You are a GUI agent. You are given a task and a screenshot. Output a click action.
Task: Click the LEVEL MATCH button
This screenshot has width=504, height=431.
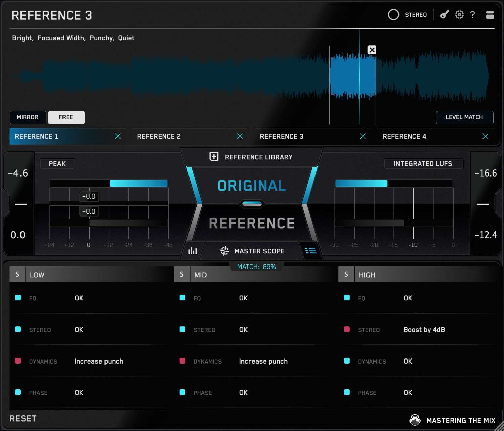465,117
